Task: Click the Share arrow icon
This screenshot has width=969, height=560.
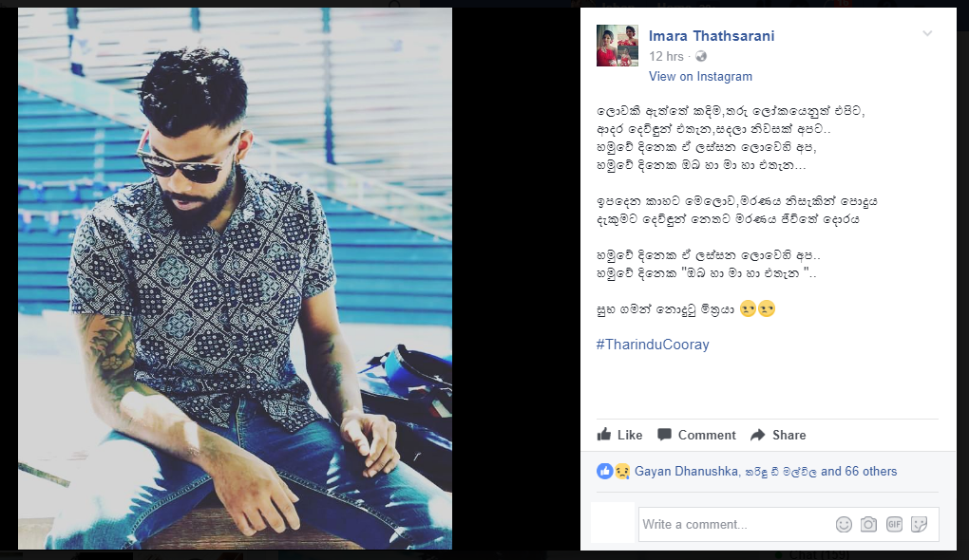Action: 758,435
